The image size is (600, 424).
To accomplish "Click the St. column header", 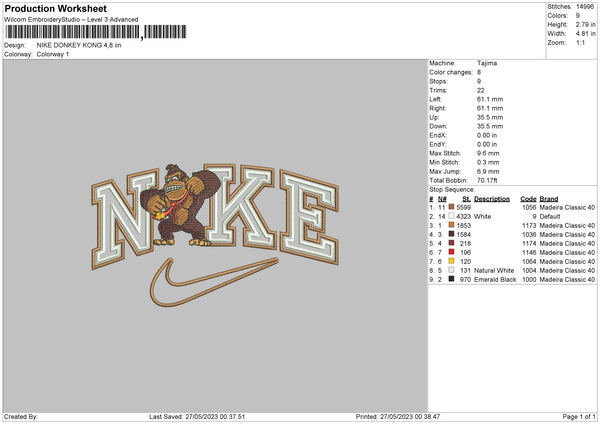I will click(x=466, y=199).
